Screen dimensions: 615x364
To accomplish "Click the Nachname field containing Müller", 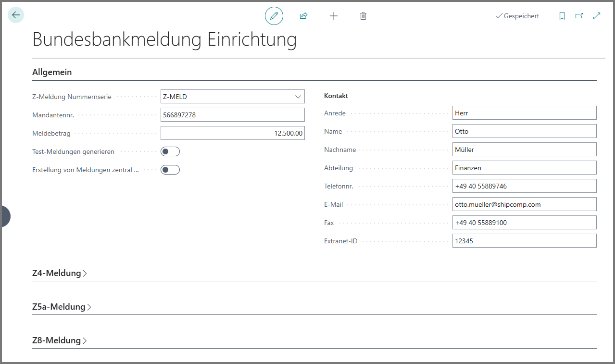I will click(x=524, y=150).
